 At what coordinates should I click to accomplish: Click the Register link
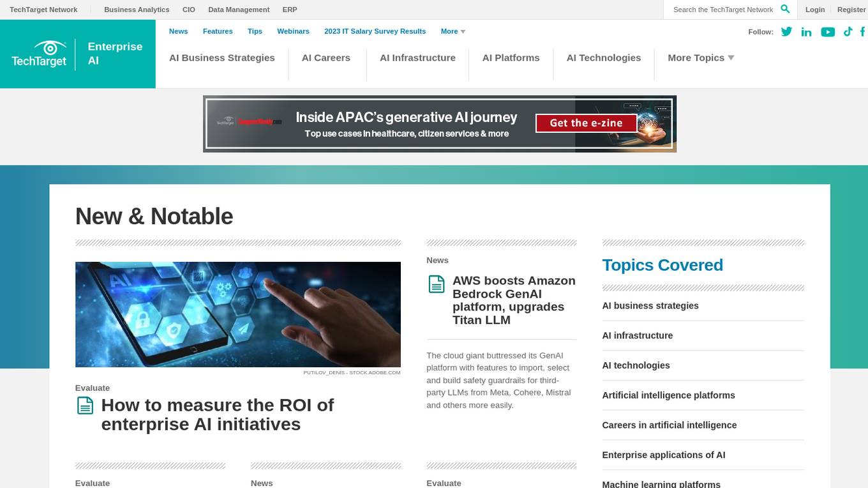851,10
